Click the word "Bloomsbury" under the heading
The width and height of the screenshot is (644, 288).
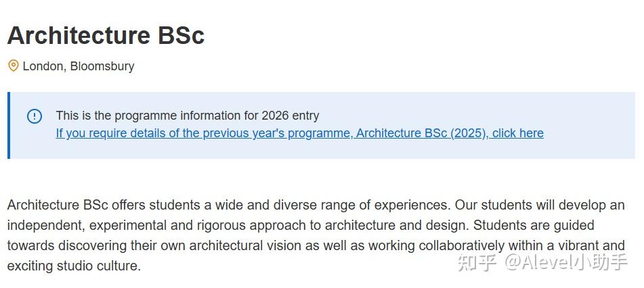(x=102, y=66)
